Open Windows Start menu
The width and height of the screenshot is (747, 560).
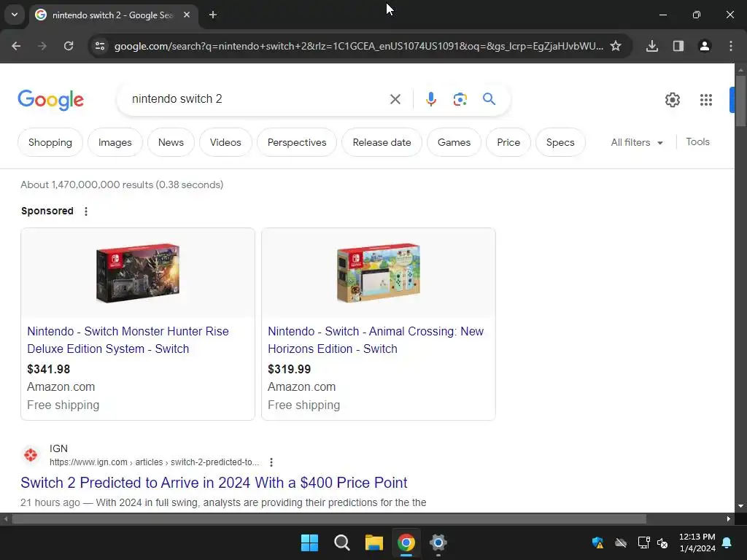309,542
